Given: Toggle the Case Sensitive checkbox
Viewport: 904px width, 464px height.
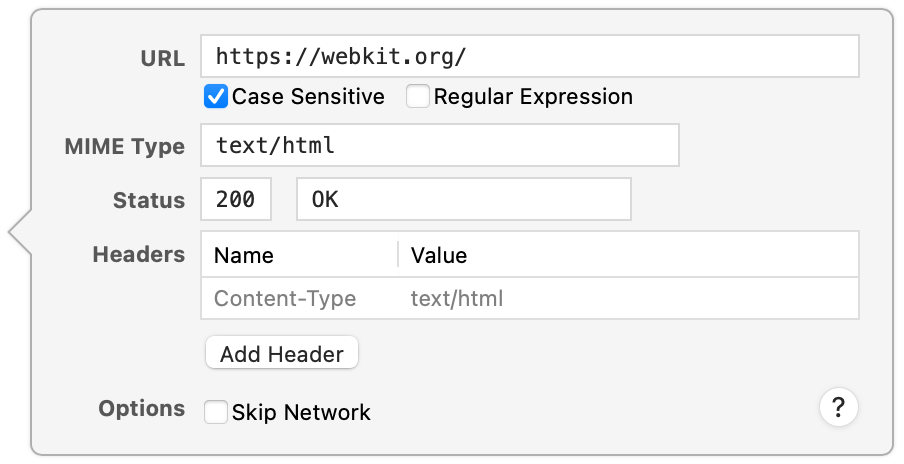Looking at the screenshot, I should pyautogui.click(x=216, y=97).
